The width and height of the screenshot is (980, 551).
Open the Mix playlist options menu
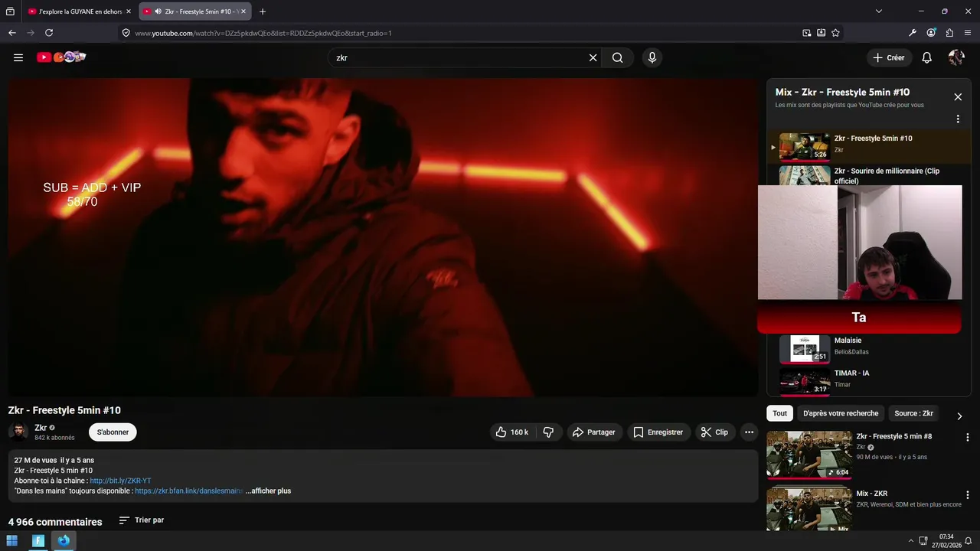point(958,119)
